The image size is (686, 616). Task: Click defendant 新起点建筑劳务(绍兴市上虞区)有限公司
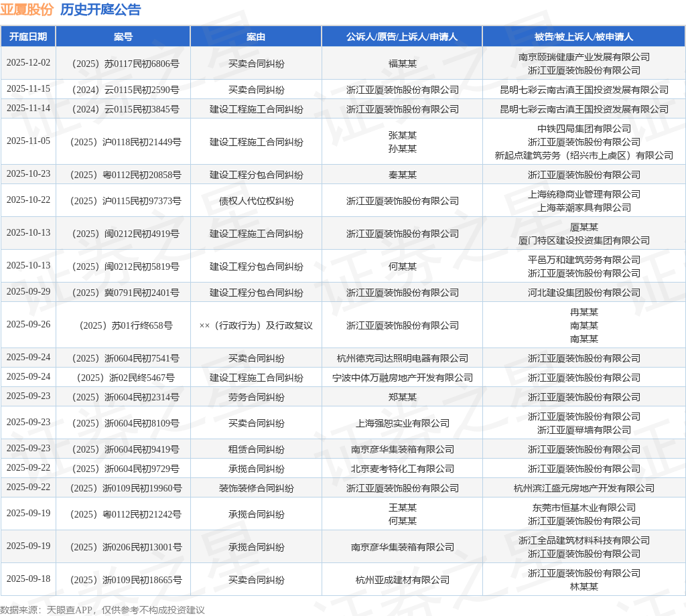click(x=584, y=155)
